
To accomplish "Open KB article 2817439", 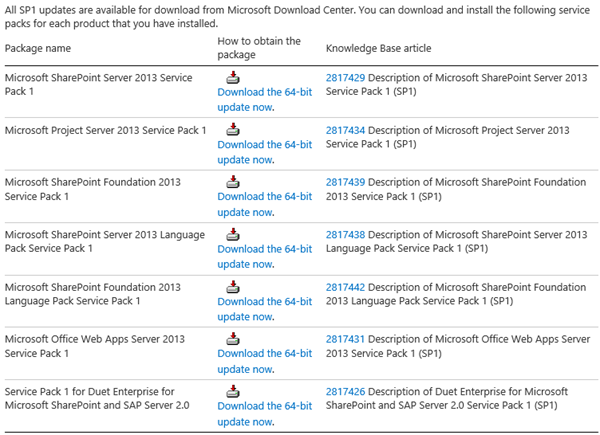I will pyautogui.click(x=345, y=182).
